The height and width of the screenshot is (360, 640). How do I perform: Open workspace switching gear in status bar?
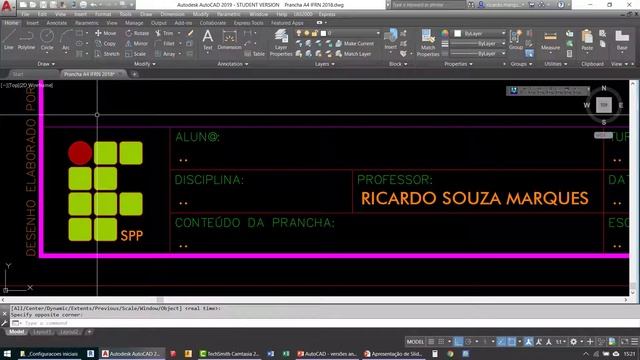click(x=573, y=342)
